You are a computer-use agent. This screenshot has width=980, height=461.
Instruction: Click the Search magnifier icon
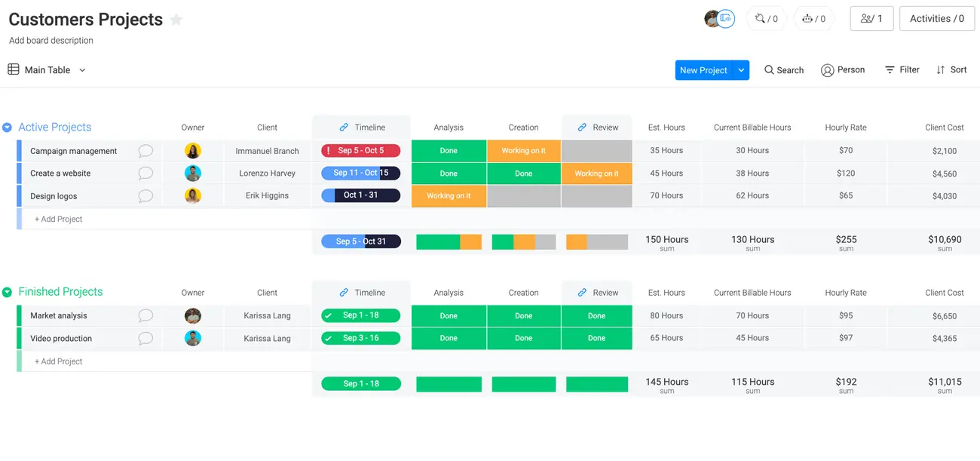(x=769, y=69)
